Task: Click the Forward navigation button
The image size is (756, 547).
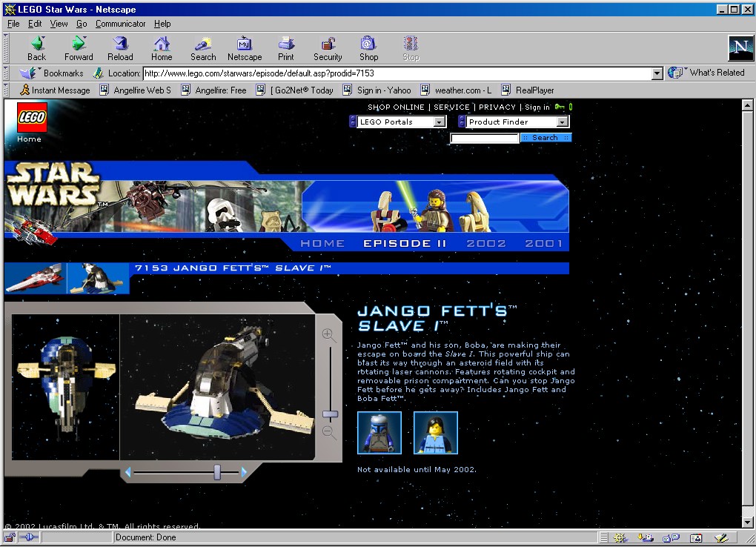Action: pyautogui.click(x=79, y=49)
